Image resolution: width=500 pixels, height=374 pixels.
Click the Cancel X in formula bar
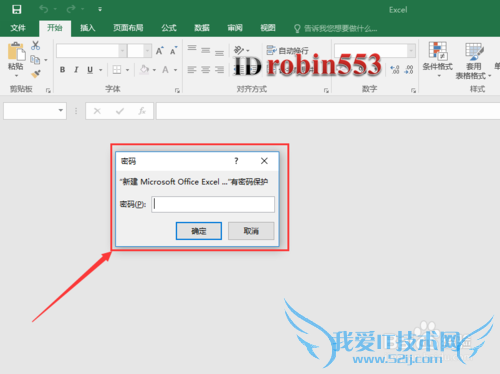tap(97, 111)
